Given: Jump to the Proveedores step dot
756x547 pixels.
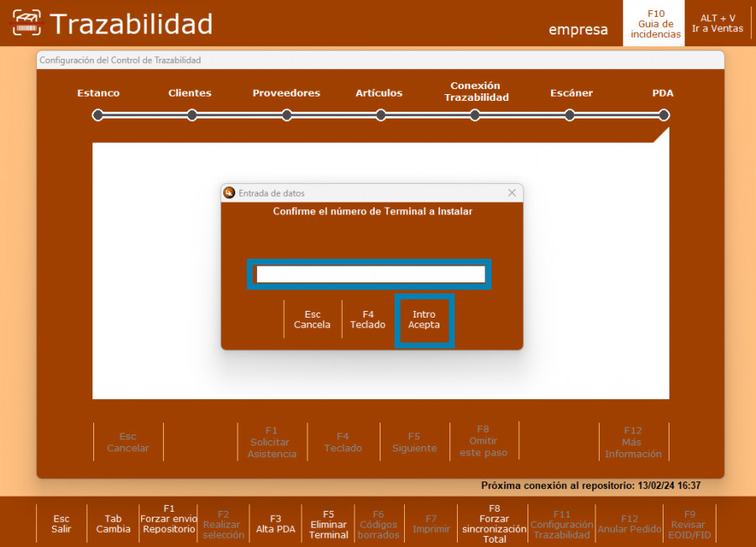Looking at the screenshot, I should pyautogui.click(x=286, y=115).
